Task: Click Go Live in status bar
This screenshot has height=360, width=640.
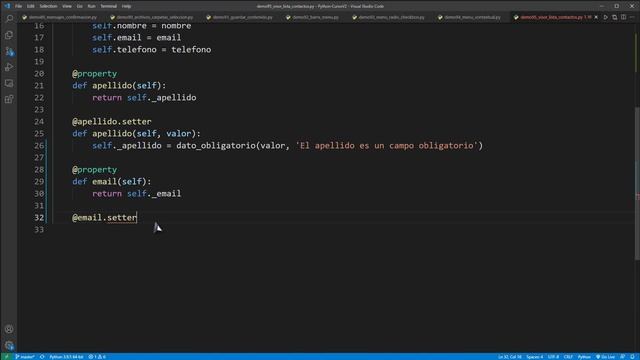Action: pyautogui.click(x=605, y=357)
